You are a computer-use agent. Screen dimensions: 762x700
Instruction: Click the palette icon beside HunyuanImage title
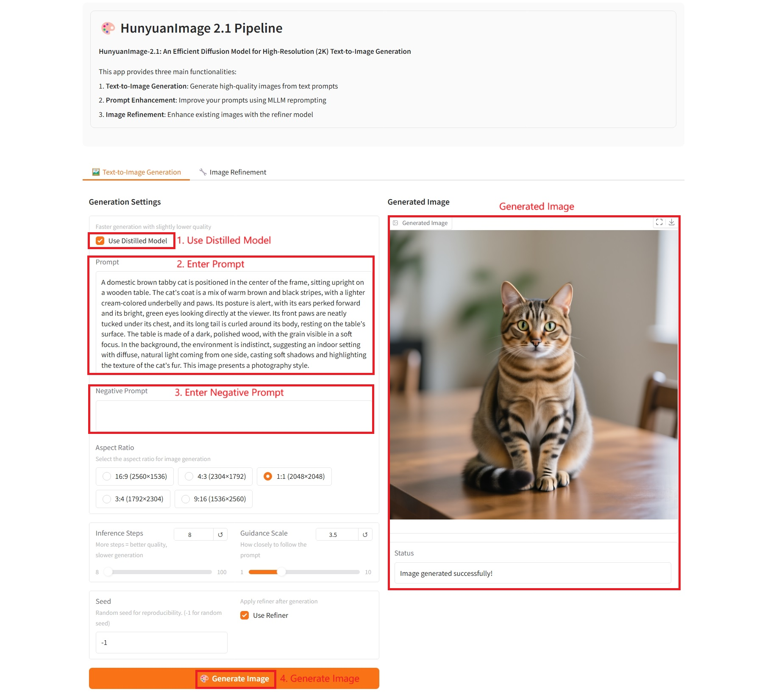point(108,28)
